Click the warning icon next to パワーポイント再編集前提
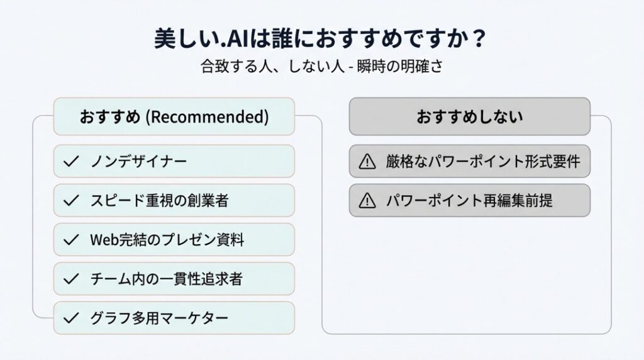Screen dimensions: 644x360 tap(366, 201)
